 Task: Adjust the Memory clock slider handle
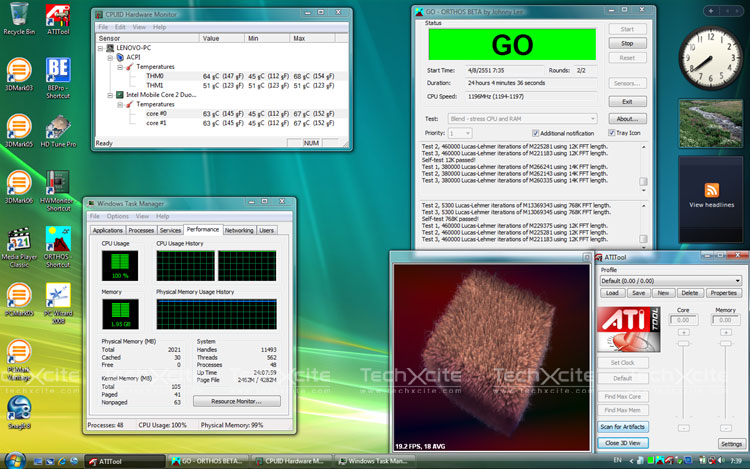tap(726, 344)
